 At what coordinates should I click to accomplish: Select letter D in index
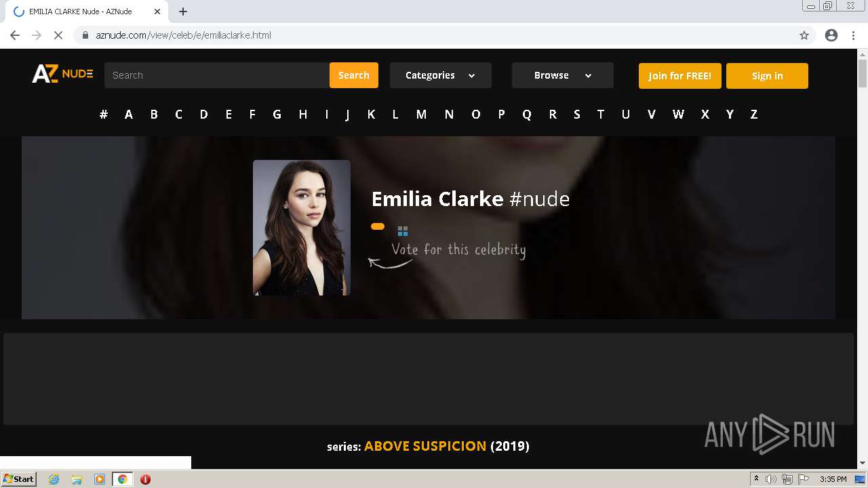pos(203,115)
